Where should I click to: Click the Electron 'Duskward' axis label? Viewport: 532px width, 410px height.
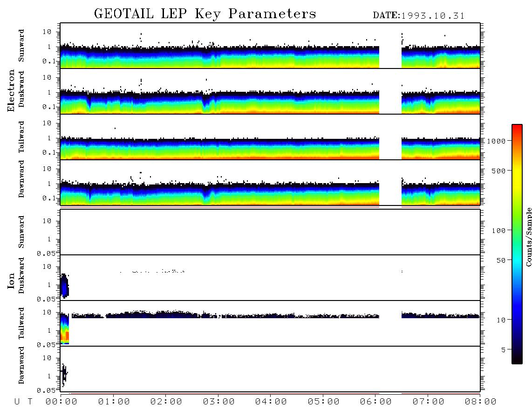coord(21,89)
